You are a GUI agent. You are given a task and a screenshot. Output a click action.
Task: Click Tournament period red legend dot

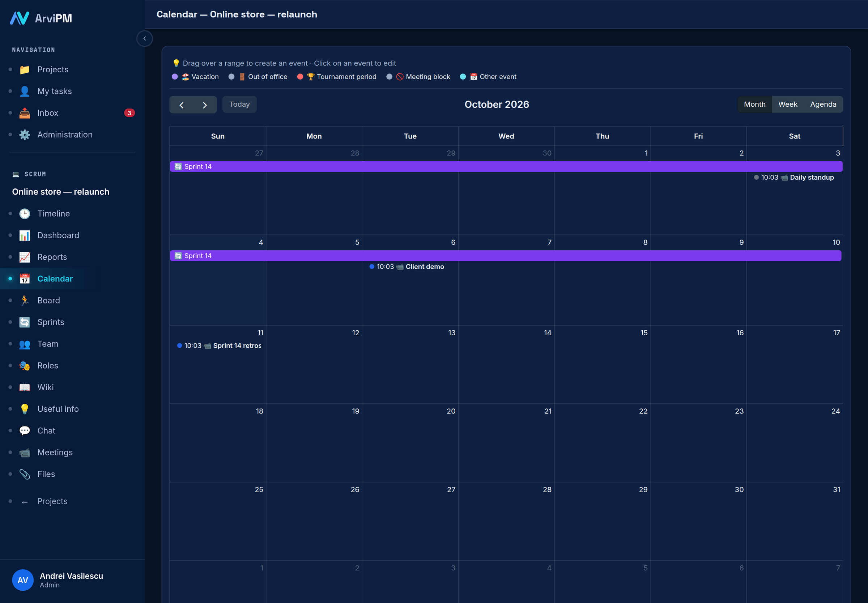pos(300,77)
